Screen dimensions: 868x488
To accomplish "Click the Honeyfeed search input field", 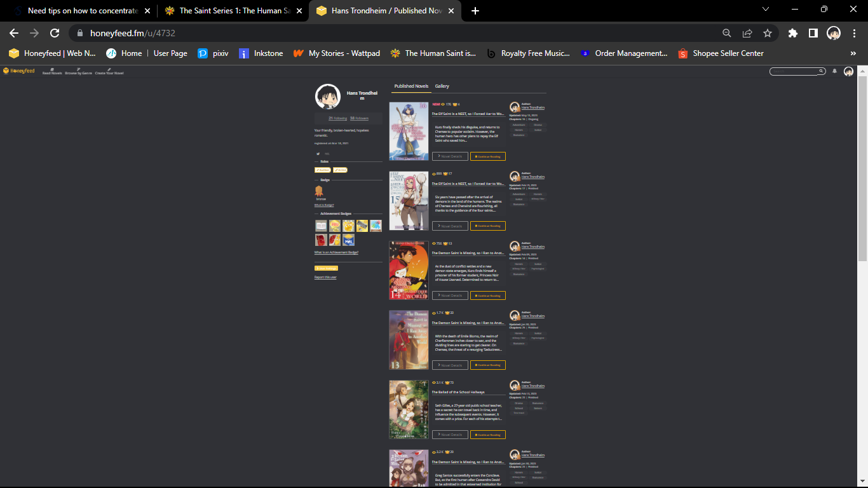I will (x=794, y=71).
